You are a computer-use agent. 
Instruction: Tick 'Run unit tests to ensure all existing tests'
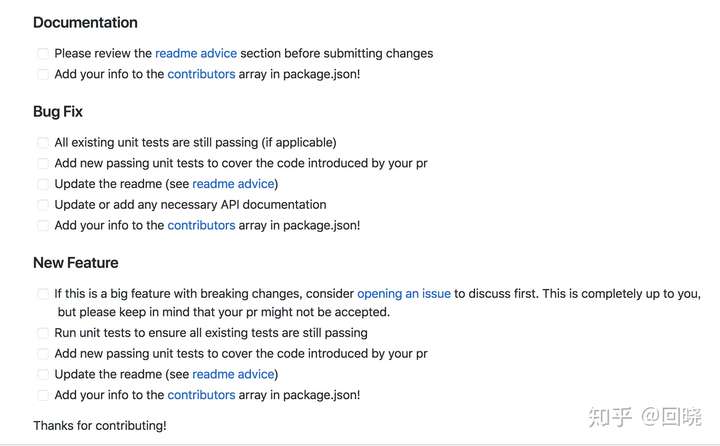coord(43,333)
